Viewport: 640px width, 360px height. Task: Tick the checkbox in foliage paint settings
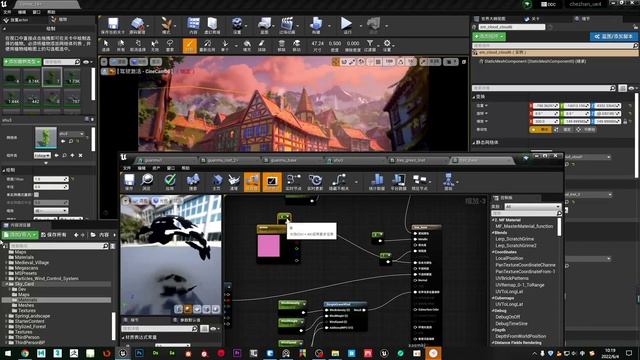coord(36,195)
